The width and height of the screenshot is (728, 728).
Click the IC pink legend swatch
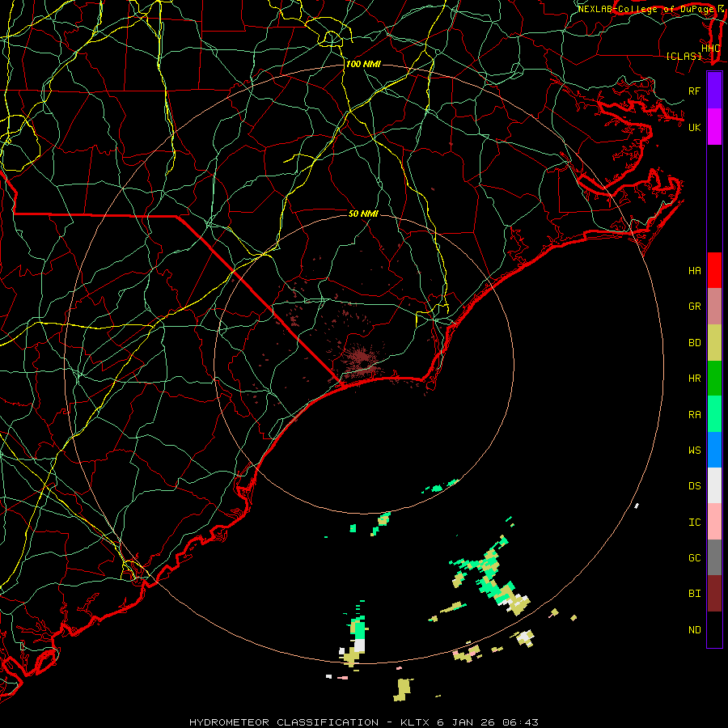tap(714, 522)
